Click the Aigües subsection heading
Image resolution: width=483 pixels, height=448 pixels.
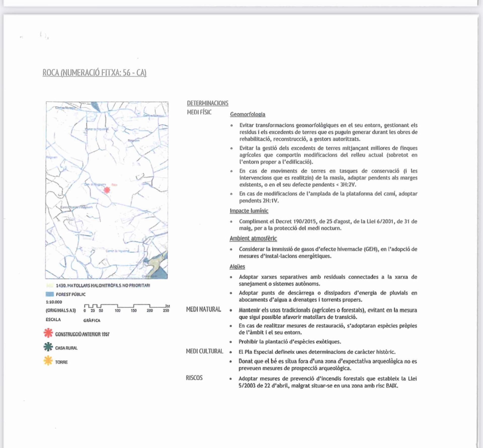tap(237, 266)
